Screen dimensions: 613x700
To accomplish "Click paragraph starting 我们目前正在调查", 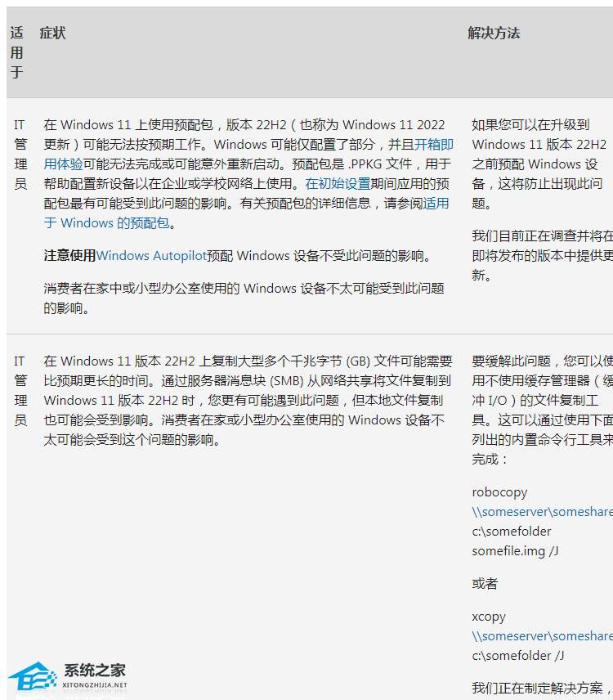I will point(542,255).
